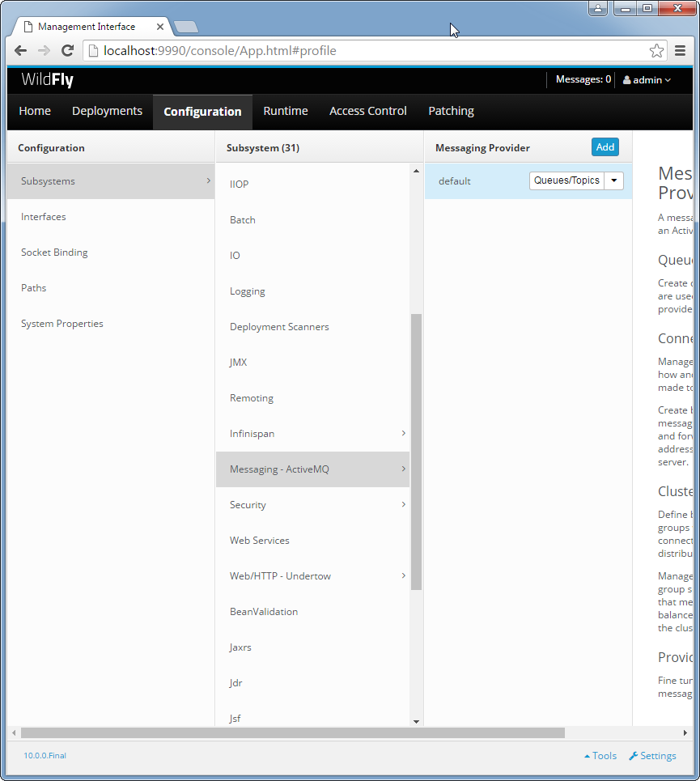Open the Access Control tab
This screenshot has height=781, width=700.
pyautogui.click(x=368, y=111)
